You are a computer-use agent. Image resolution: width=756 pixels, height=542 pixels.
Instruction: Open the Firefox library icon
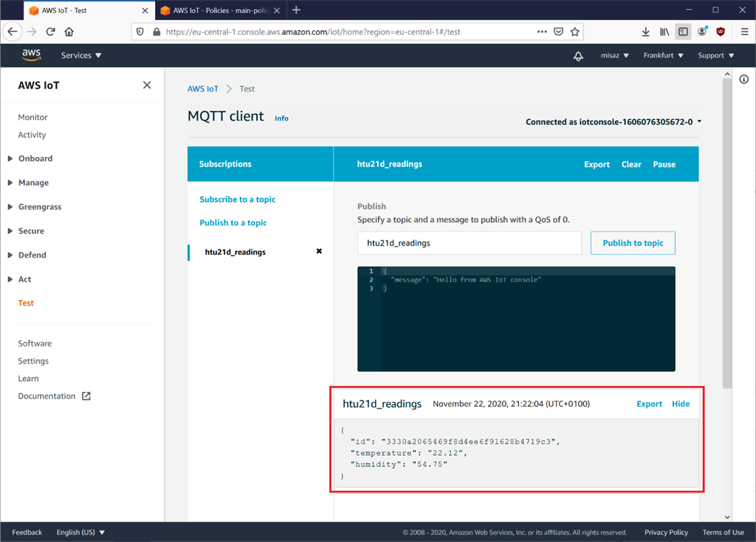click(665, 32)
